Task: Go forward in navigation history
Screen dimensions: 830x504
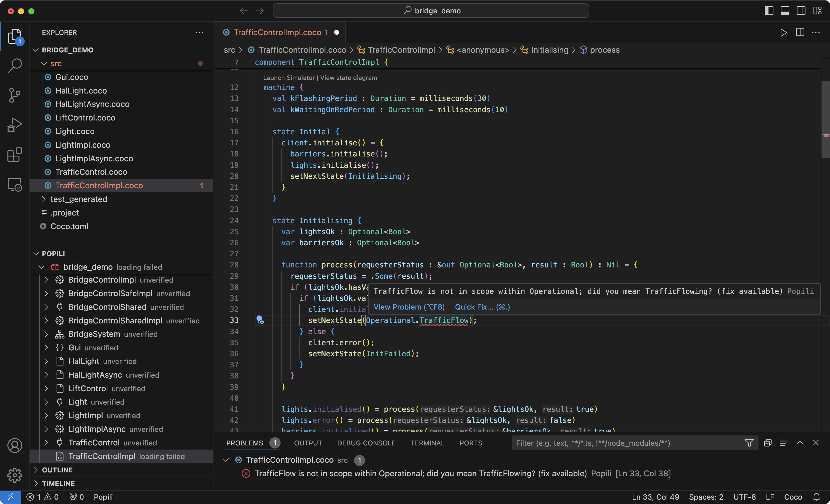Action: point(260,11)
